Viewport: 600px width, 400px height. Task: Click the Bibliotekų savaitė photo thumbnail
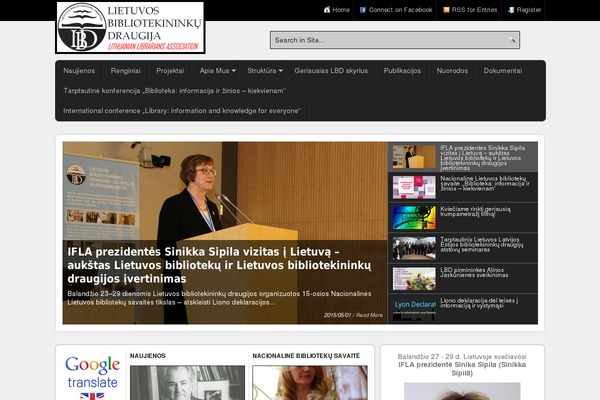310,383
